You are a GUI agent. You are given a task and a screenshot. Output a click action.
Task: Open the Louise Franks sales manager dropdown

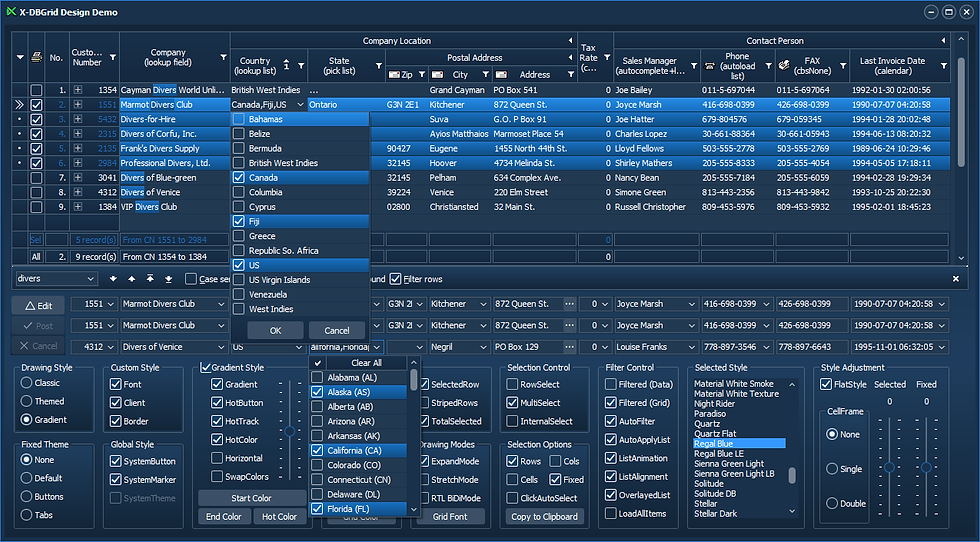click(692, 347)
